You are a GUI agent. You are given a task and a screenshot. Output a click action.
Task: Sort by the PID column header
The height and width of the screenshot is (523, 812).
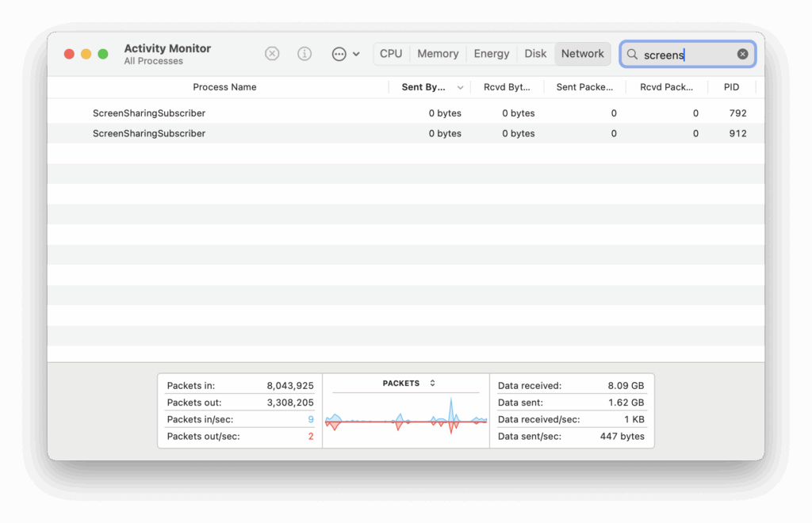pyautogui.click(x=732, y=87)
